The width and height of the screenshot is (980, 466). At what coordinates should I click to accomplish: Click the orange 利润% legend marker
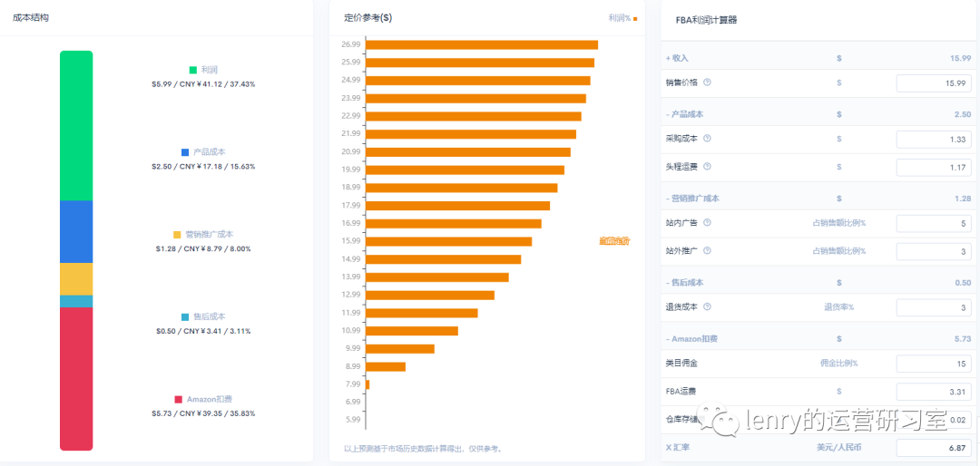(635, 19)
